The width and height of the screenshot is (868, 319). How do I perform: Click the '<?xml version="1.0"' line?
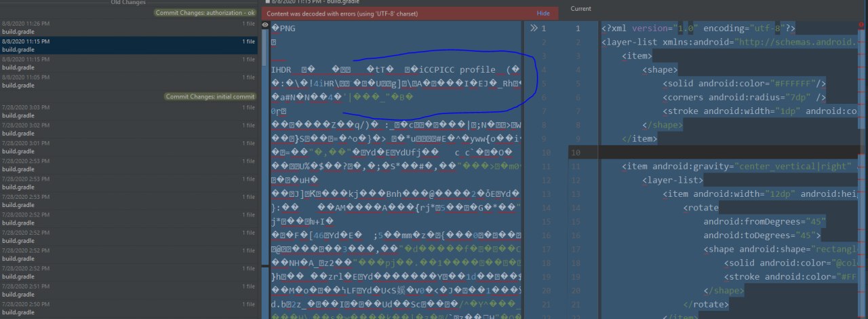point(698,29)
